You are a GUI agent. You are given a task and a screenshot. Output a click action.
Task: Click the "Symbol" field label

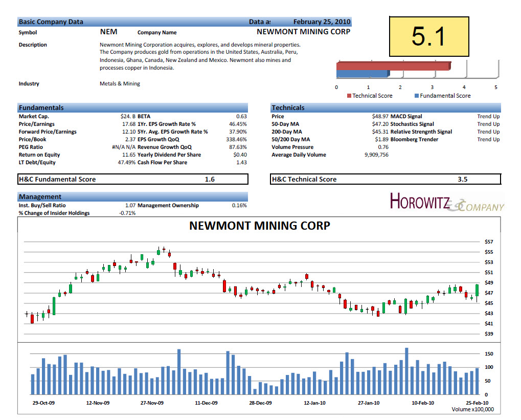coord(28,33)
